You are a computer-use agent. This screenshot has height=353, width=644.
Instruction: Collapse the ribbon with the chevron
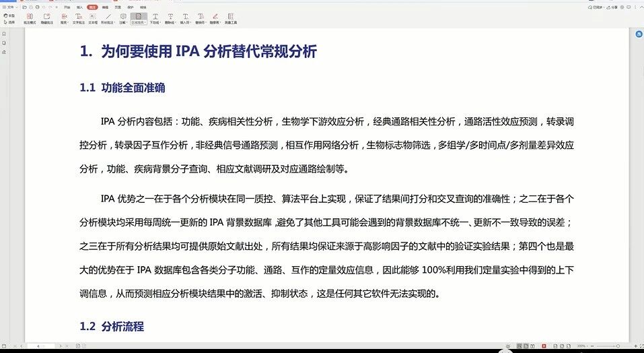click(x=641, y=7)
